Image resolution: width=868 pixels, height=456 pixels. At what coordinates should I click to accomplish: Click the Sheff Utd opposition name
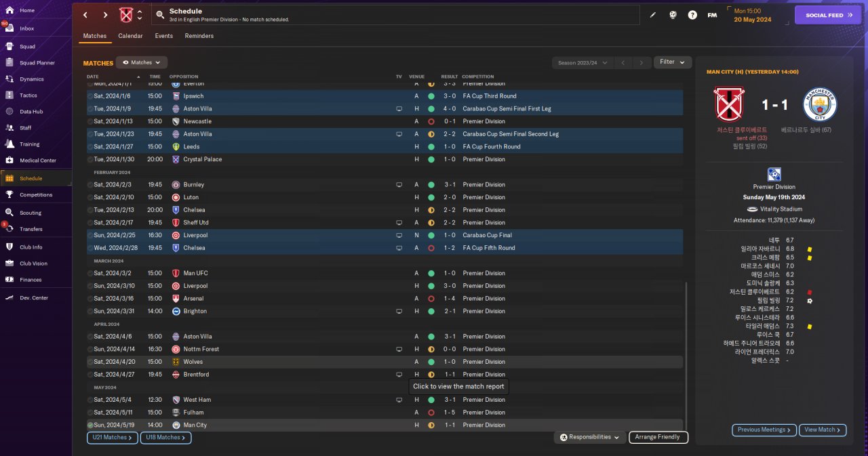(196, 222)
